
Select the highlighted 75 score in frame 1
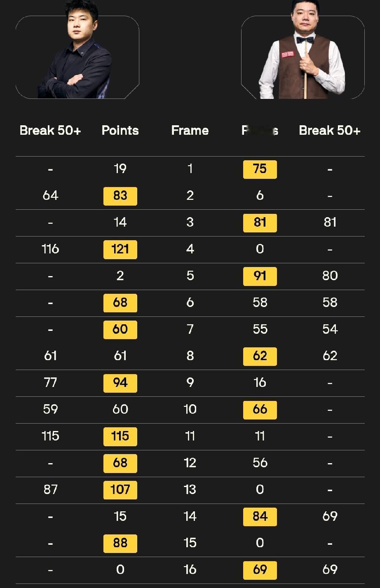[260, 169]
